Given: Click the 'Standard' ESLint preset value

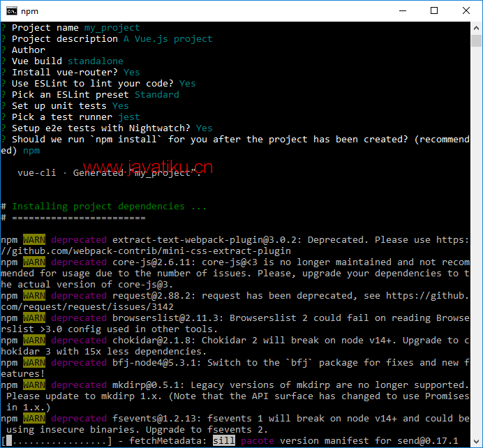Looking at the screenshot, I should pyautogui.click(x=157, y=94).
